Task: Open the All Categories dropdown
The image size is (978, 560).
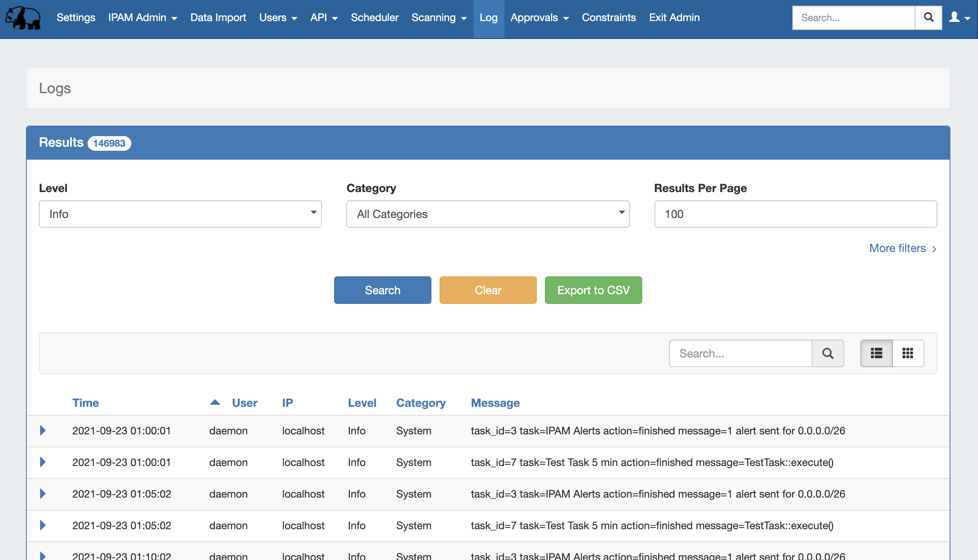Action: tap(488, 214)
